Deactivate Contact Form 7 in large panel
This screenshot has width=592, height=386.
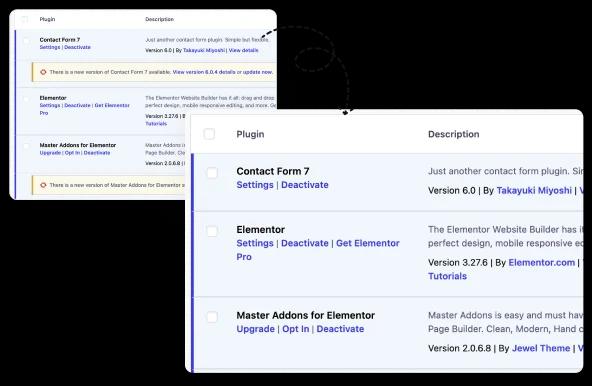point(305,185)
